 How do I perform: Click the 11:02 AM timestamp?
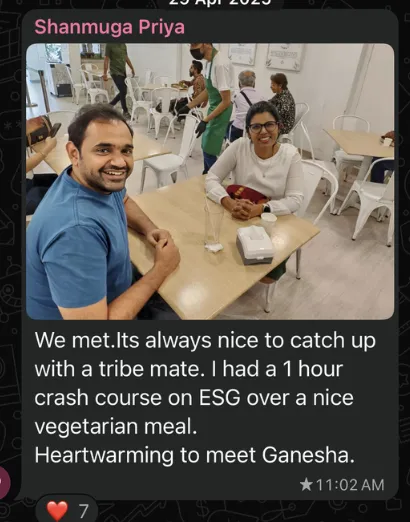click(x=350, y=485)
